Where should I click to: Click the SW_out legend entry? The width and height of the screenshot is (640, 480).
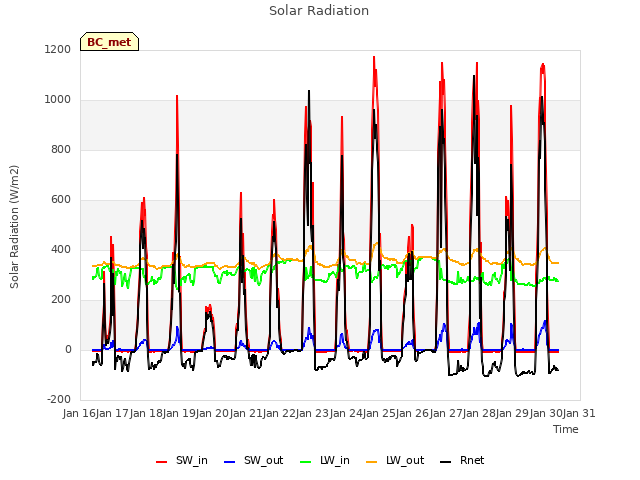click(x=253, y=460)
